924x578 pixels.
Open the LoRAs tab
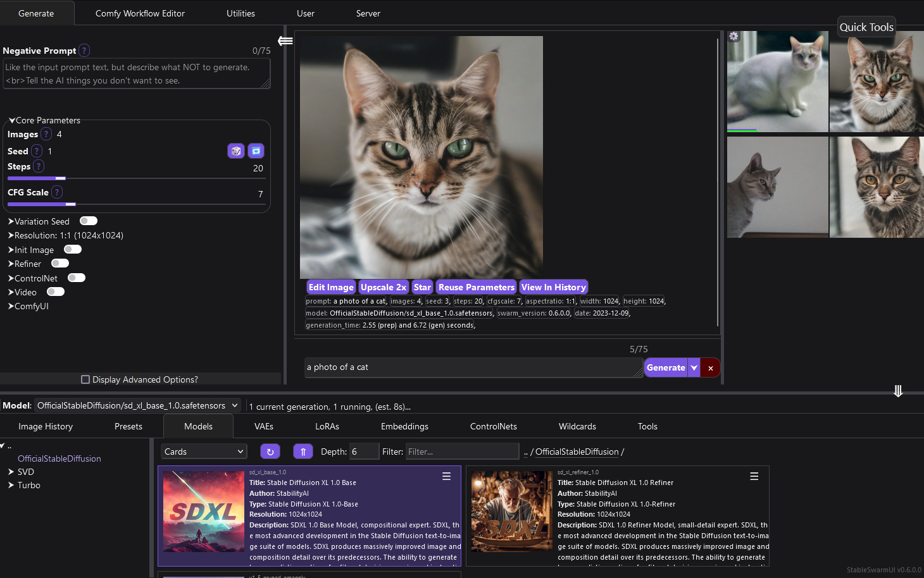coord(327,426)
